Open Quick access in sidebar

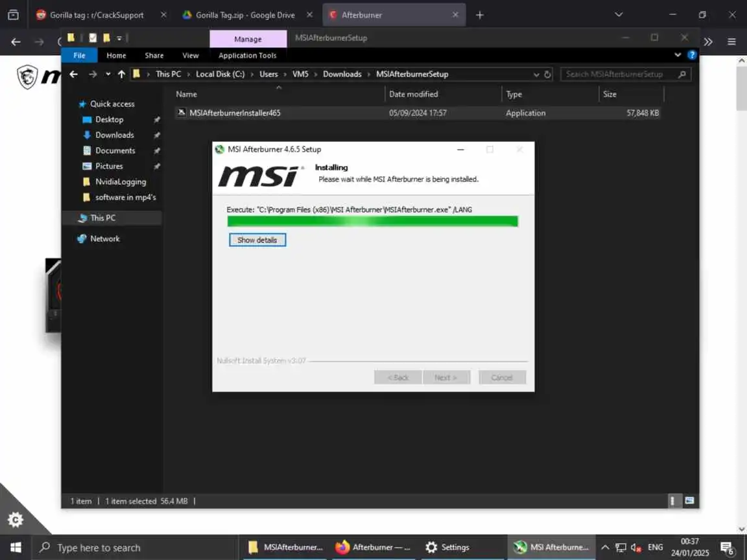pos(112,104)
